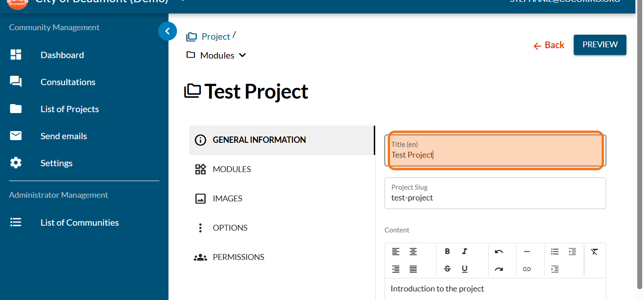Click the clear formatting icon
Image resolution: width=644 pixels, height=300 pixels.
[594, 251]
